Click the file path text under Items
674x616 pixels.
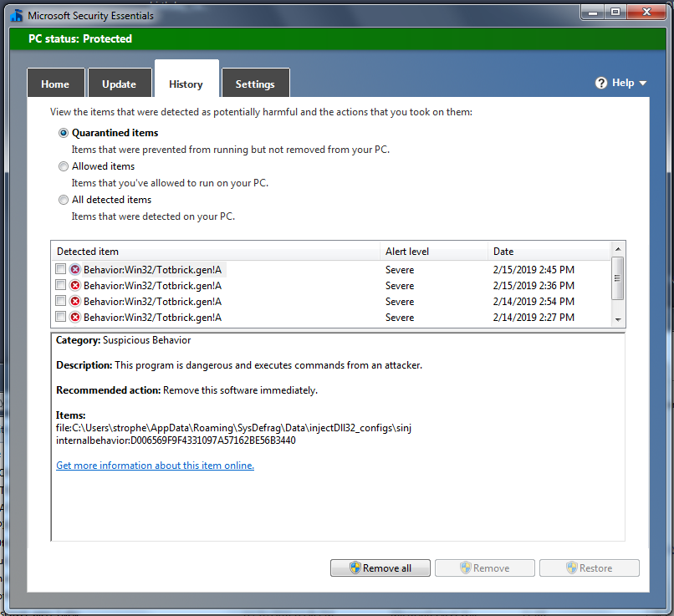tap(234, 428)
